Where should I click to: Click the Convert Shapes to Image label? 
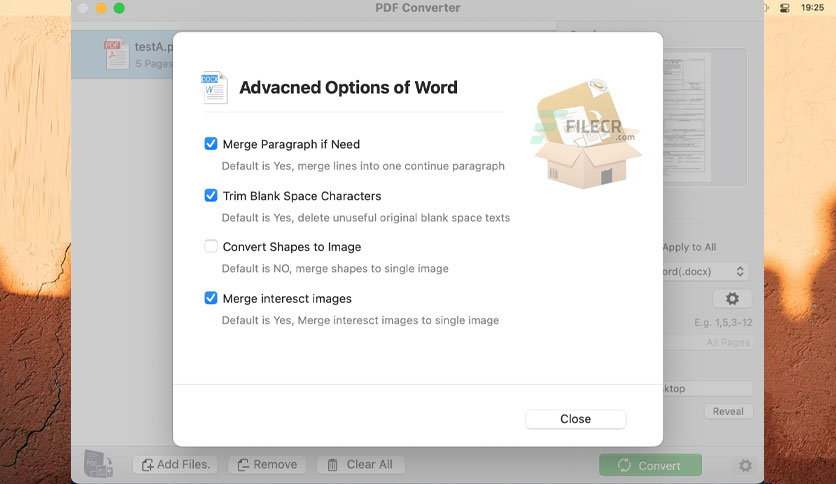pos(292,247)
